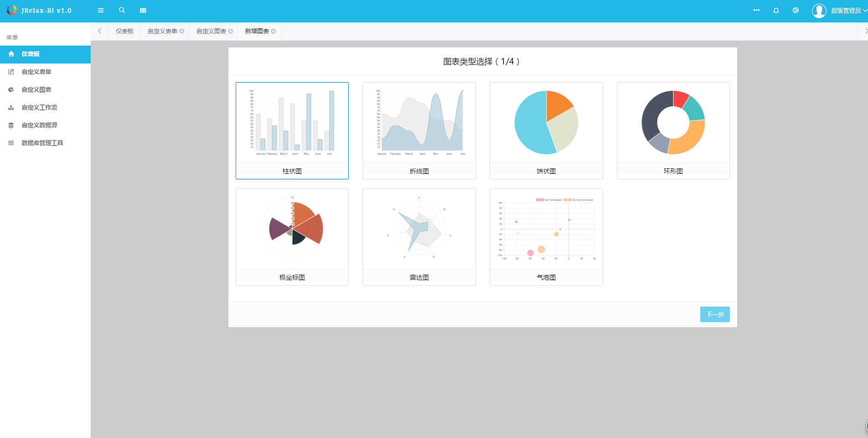Open 数据库管理工具 in the sidebar menu

click(45, 143)
